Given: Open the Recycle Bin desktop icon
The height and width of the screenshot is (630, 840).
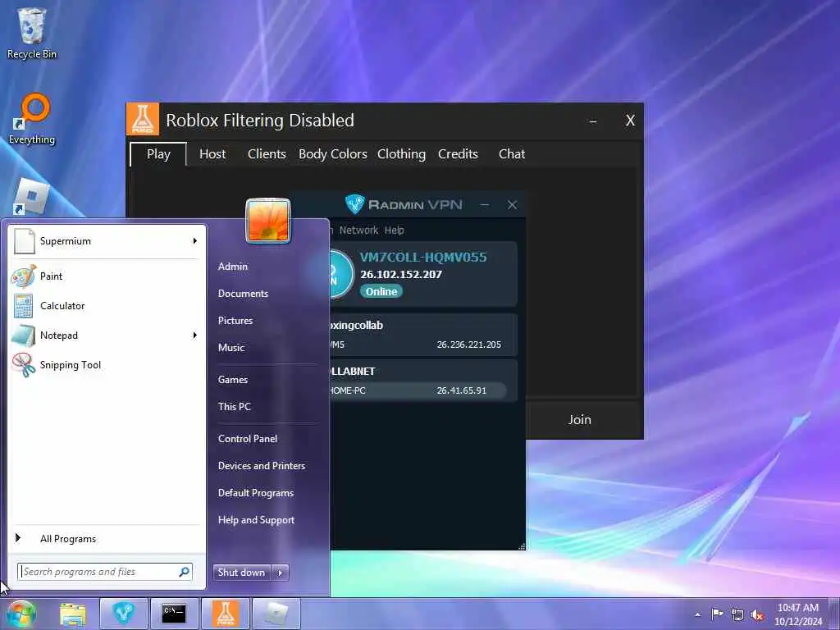Looking at the screenshot, I should click(x=32, y=32).
